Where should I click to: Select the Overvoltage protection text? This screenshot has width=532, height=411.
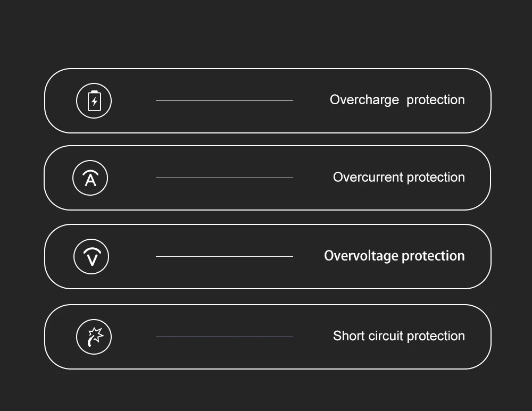pyautogui.click(x=394, y=256)
